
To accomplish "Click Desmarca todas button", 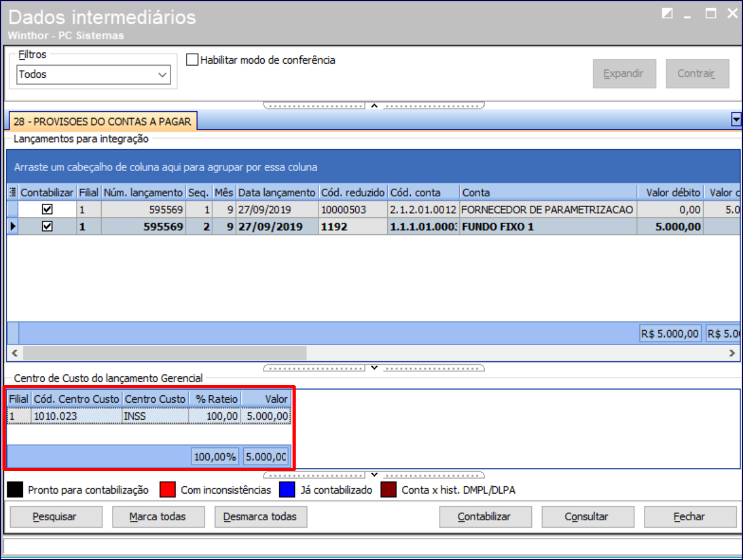I will click(260, 516).
